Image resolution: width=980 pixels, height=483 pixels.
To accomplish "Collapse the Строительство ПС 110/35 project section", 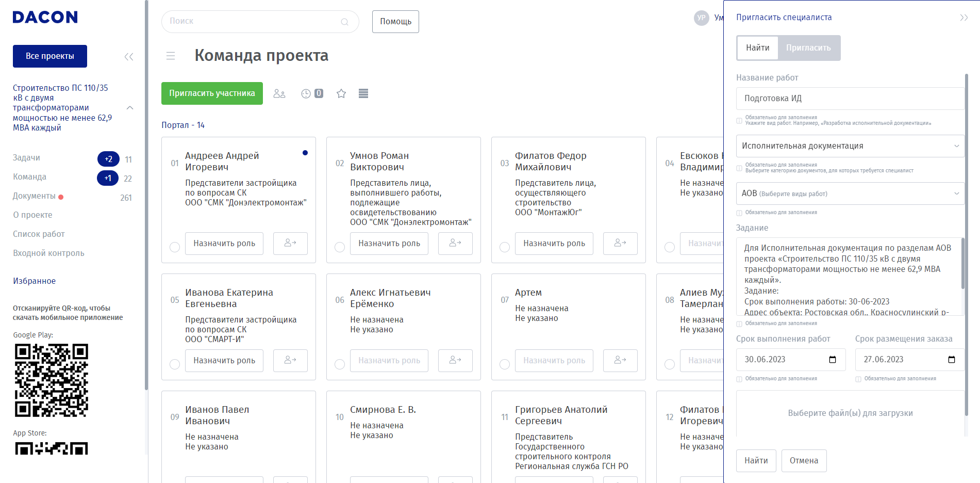I will (130, 108).
